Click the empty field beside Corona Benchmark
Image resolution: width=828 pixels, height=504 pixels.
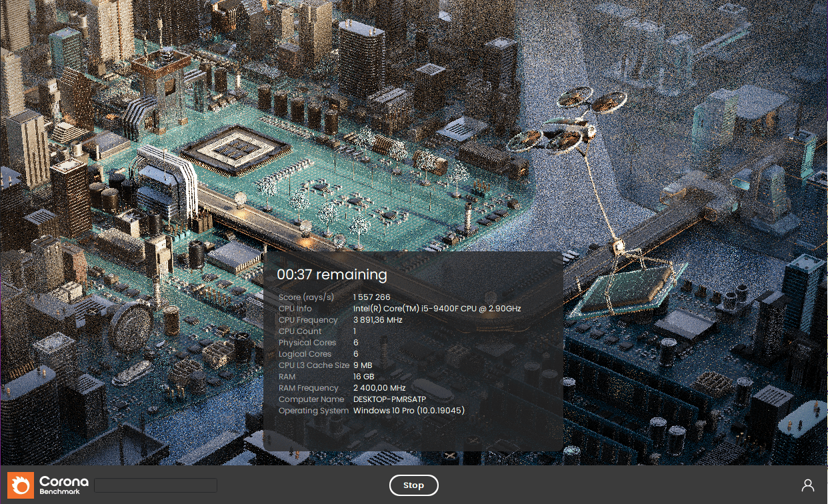(155, 485)
